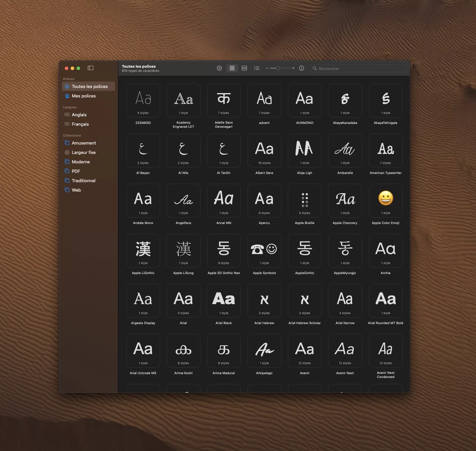Select the Albert Sans font tile
This screenshot has width=476, height=451.
pos(264,150)
